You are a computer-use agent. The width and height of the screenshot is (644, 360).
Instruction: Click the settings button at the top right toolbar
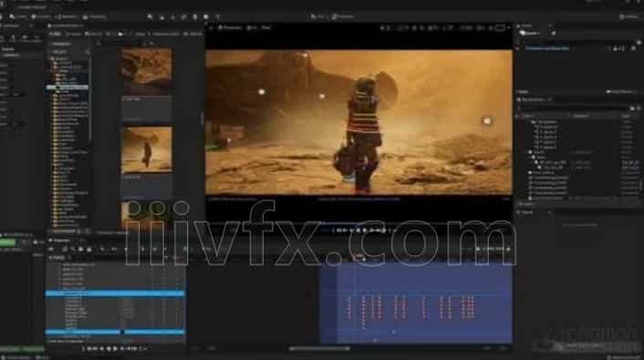tap(629, 16)
